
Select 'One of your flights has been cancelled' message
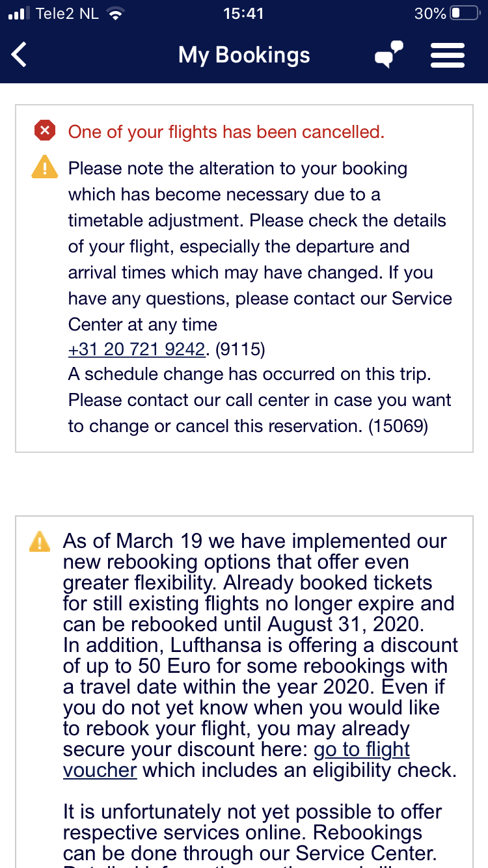[226, 132]
